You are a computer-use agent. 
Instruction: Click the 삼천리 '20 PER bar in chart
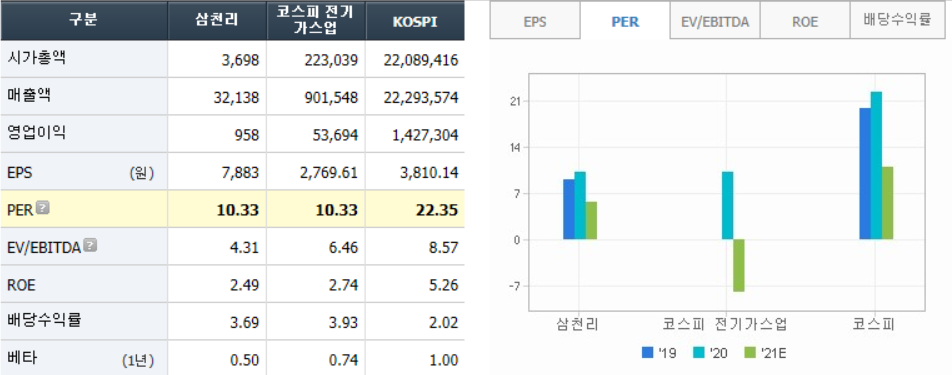(580, 206)
